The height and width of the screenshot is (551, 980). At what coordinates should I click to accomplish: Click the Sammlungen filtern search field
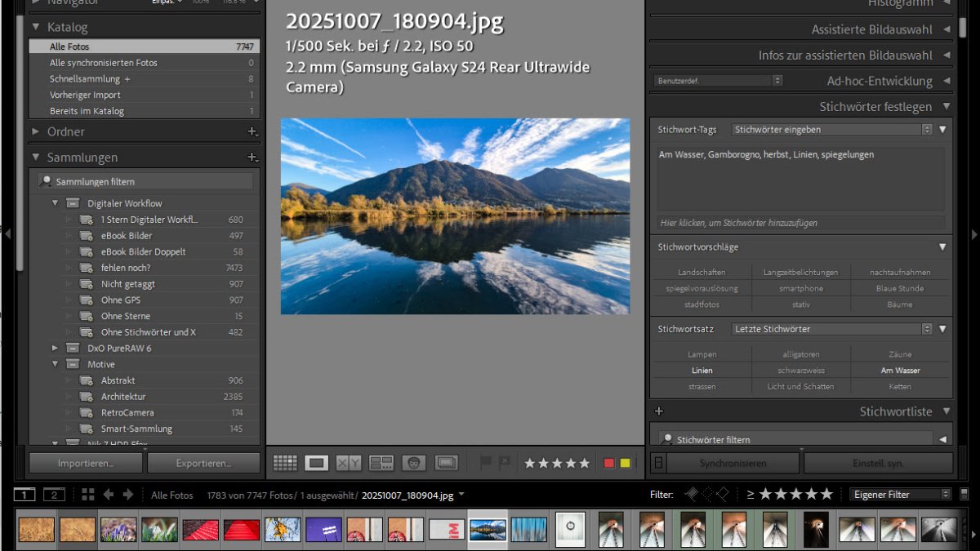coord(147,181)
